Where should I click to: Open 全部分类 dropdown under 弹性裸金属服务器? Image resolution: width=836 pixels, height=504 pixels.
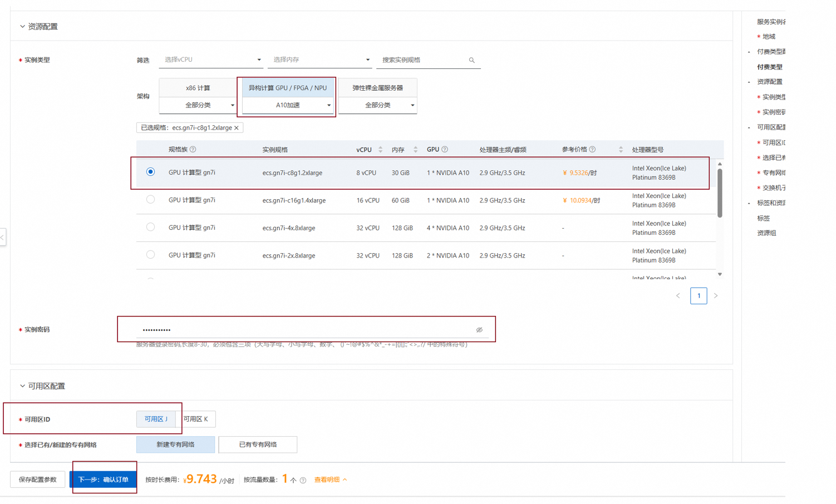(378, 105)
